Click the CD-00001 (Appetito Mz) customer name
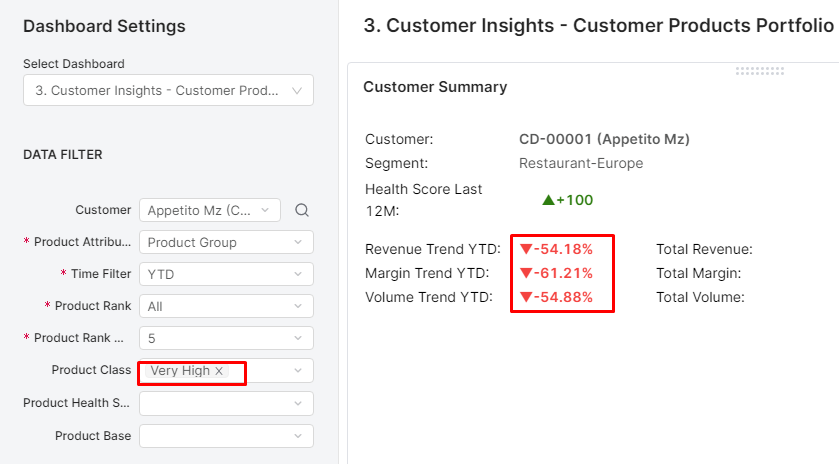 coord(604,139)
